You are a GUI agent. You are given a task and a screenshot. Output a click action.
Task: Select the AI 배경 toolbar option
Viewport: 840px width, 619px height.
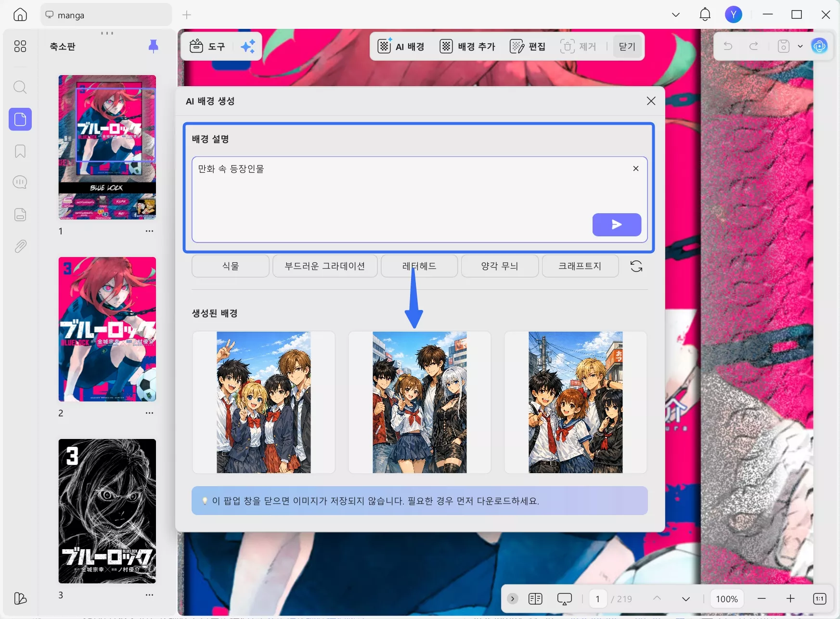(401, 46)
